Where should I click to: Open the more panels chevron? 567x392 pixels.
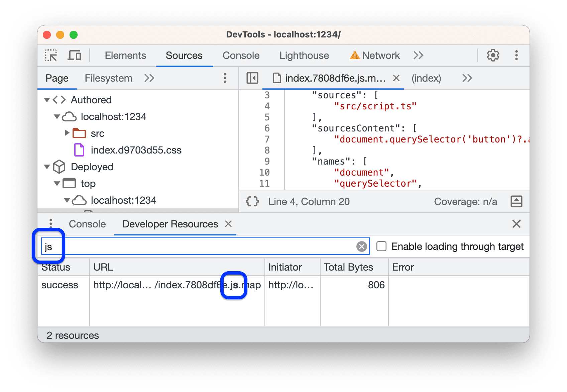[418, 55]
